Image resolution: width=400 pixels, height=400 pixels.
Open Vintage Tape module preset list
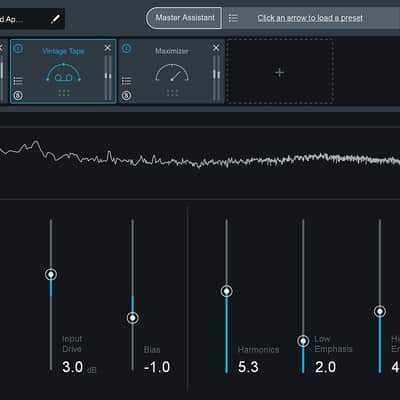pyautogui.click(x=18, y=81)
